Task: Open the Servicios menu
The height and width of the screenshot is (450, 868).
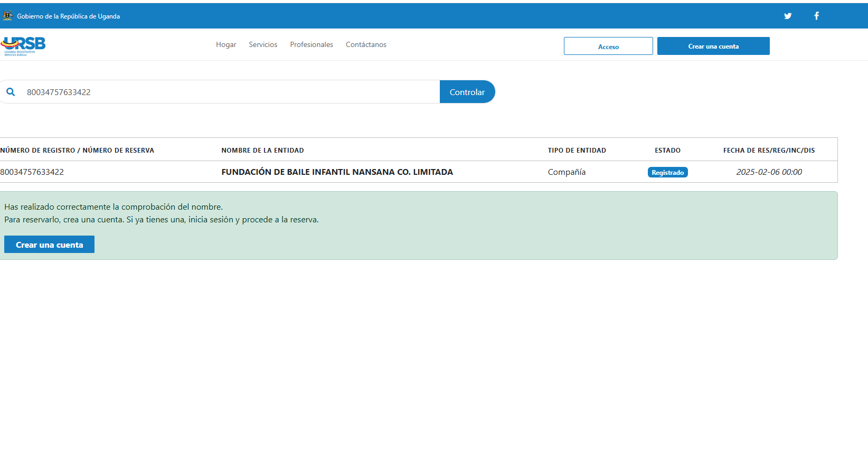Action: (x=263, y=45)
